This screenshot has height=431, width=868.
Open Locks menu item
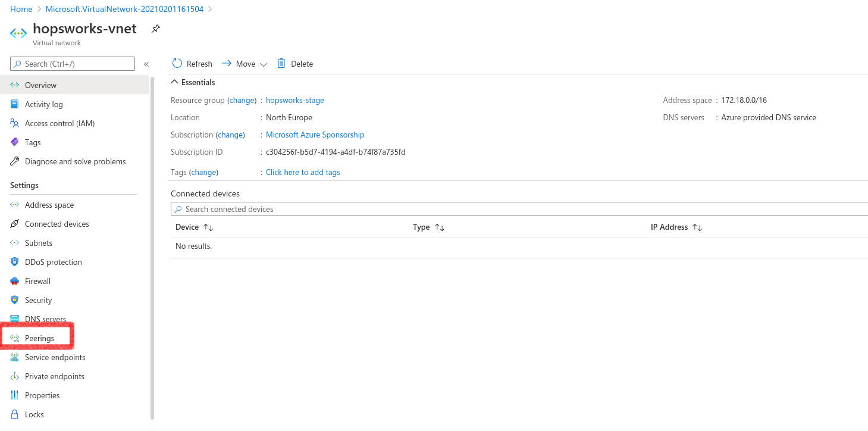point(74,414)
